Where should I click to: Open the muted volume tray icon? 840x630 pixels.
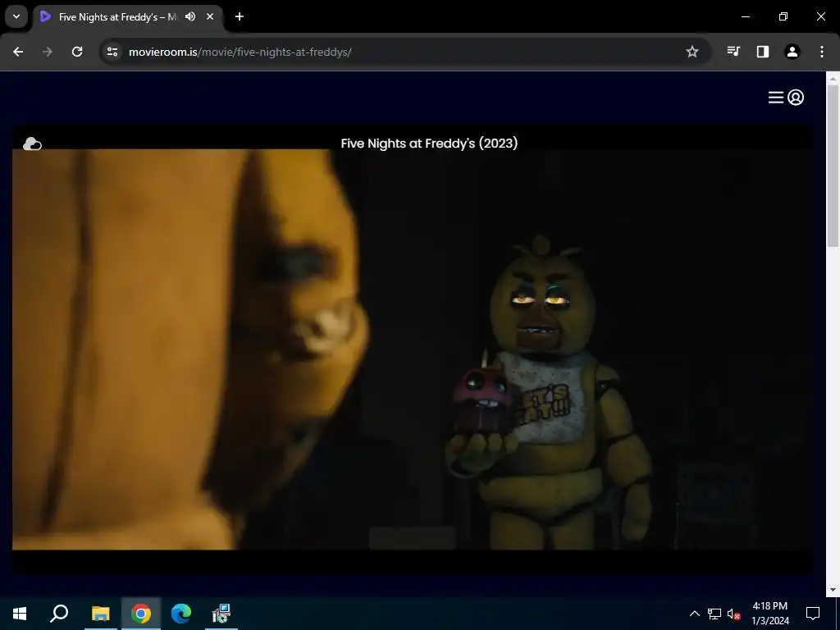[734, 614]
